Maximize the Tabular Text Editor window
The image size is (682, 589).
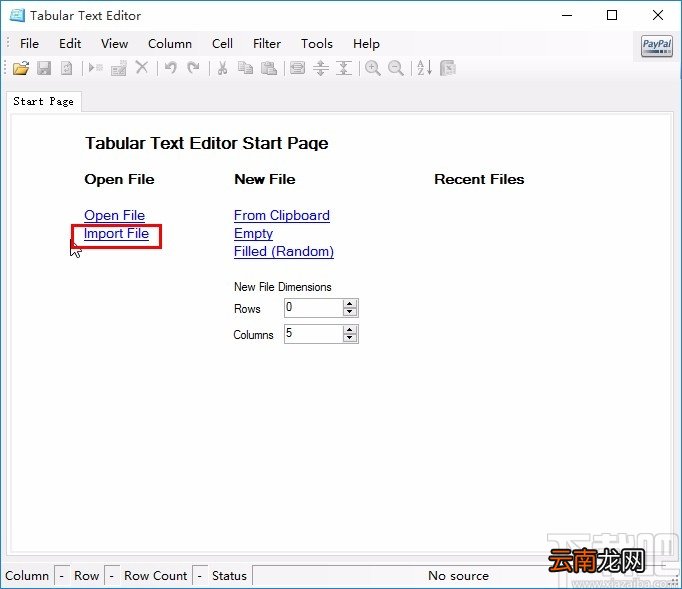click(612, 16)
